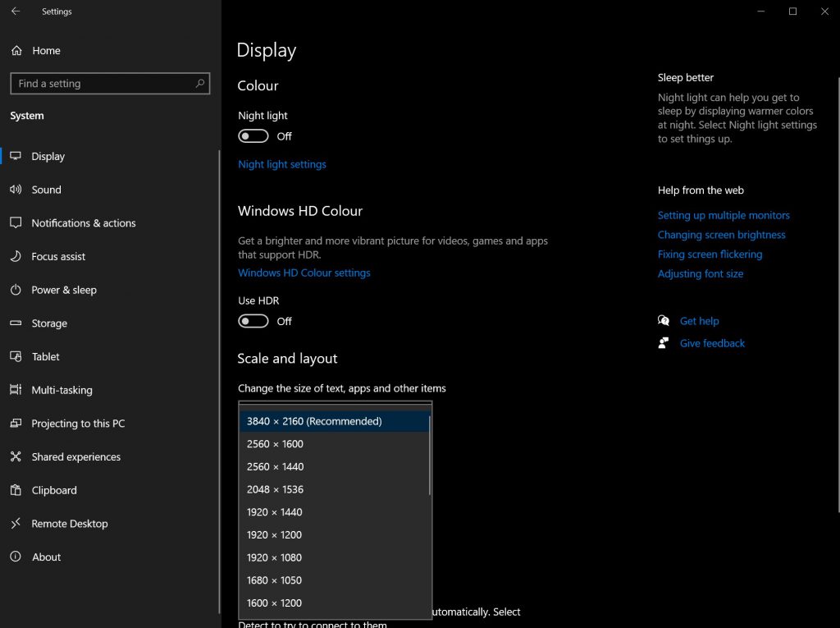
Task: Select the 1920 × 1080 resolution option
Action: (x=274, y=557)
